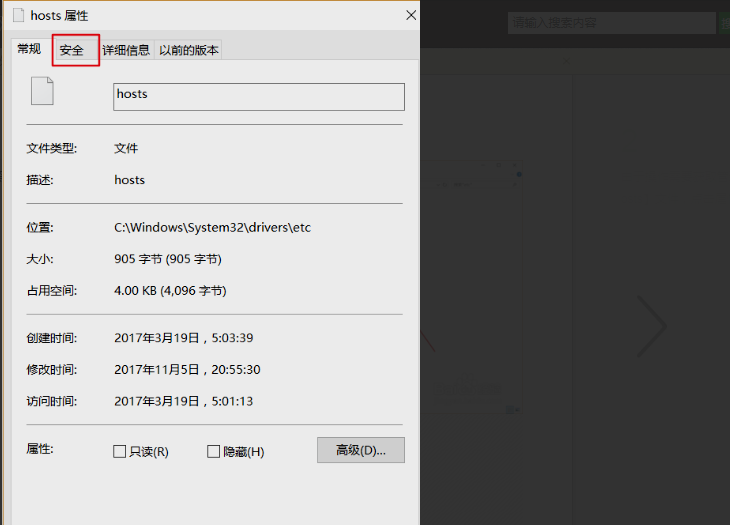Click the hosts file name text field
The height and width of the screenshot is (525, 730).
point(259,96)
